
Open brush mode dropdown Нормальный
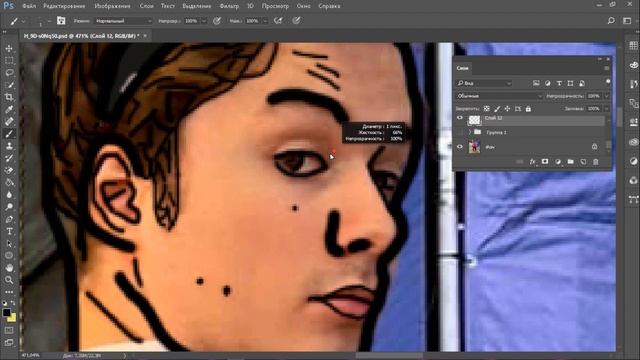(x=124, y=21)
